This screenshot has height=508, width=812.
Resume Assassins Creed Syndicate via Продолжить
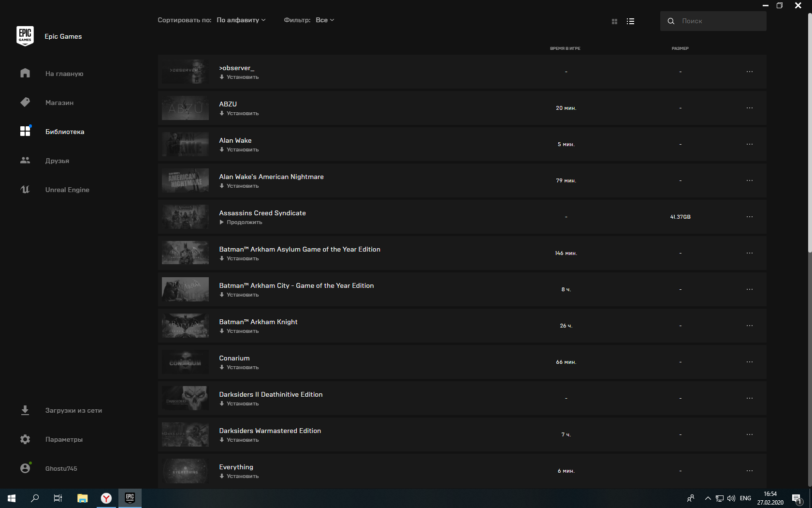(x=241, y=222)
